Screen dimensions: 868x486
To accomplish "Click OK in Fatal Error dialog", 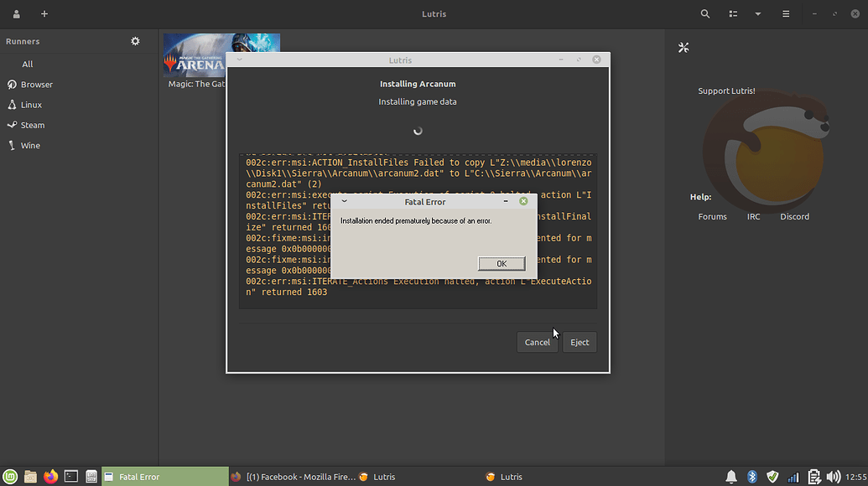I will pos(502,264).
